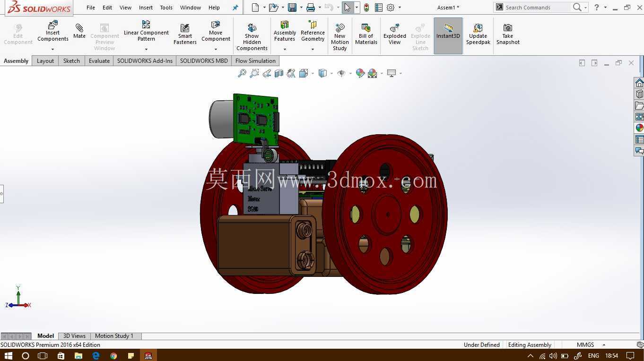Open the Design Library task pane icon
The image size is (644, 361).
[x=639, y=94]
